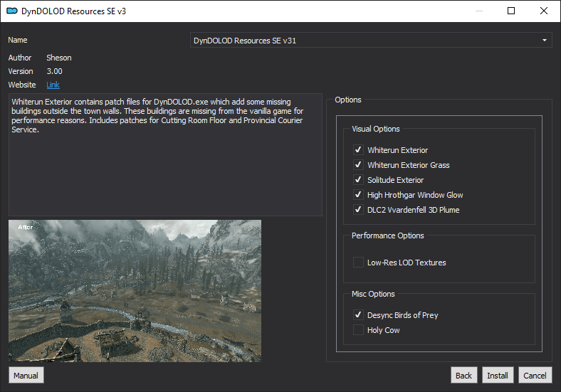Toggle the Whiterun Exterior Grass checkbox
Viewport: 561px width, 392px height.
[x=358, y=165]
